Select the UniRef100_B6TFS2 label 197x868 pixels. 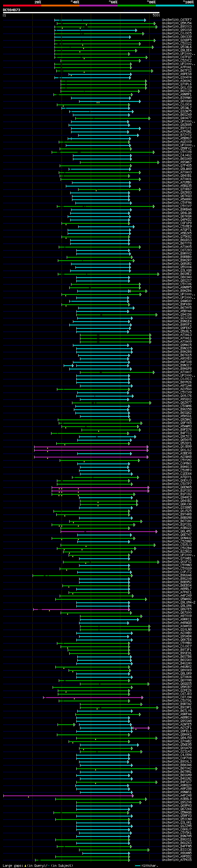177,71
